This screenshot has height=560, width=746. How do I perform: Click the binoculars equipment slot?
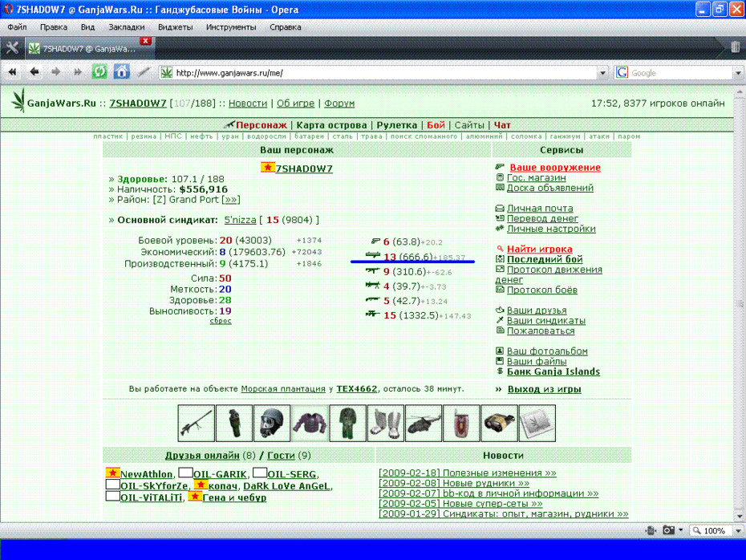(499, 423)
